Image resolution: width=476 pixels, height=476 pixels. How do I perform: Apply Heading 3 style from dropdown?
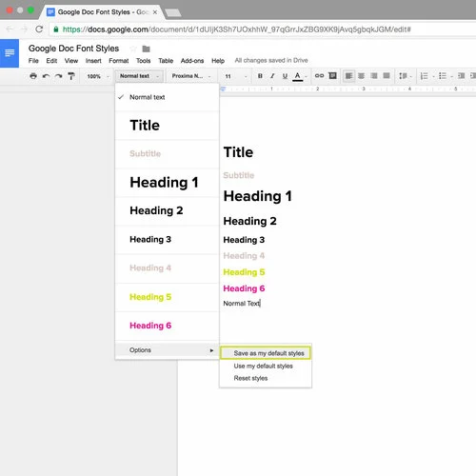(x=168, y=239)
